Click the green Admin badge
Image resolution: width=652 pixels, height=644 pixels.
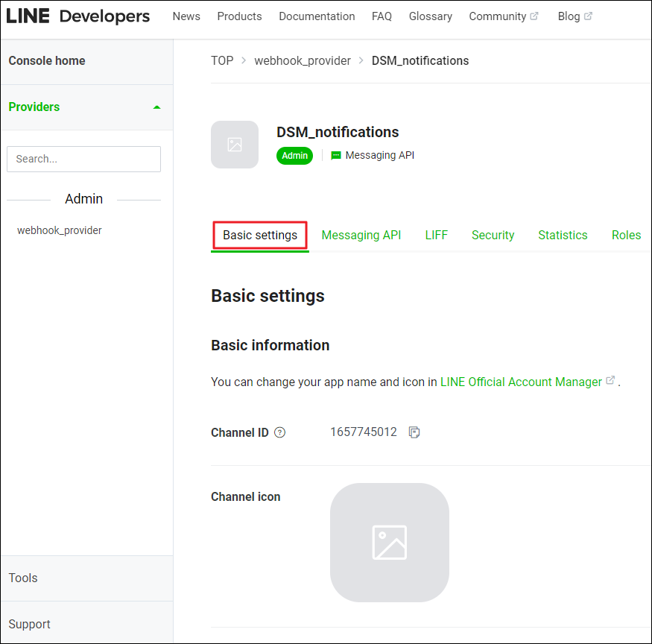295,156
